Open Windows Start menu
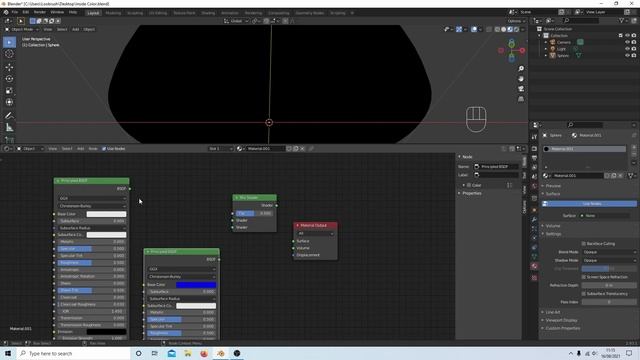Screen dimensions: 640x360 [8, 353]
